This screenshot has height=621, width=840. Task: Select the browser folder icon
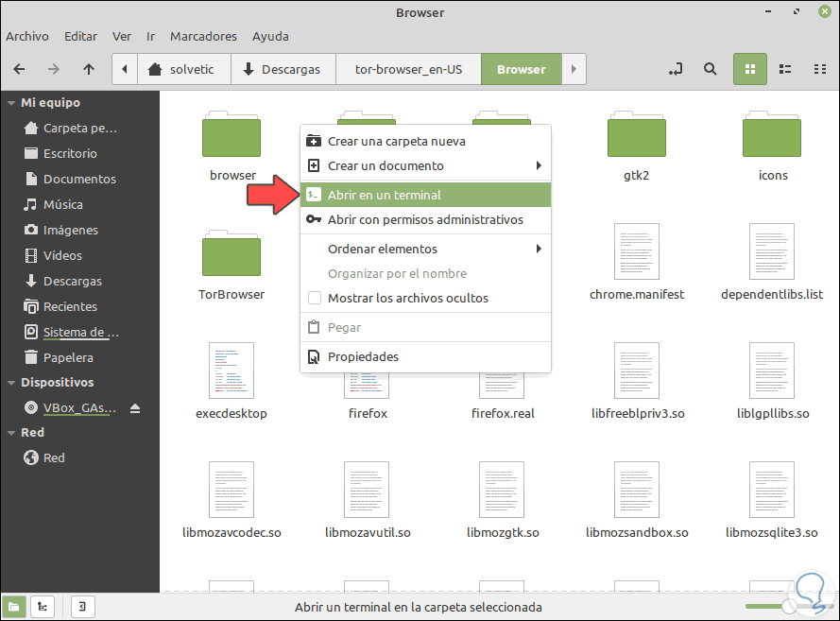[x=231, y=134]
